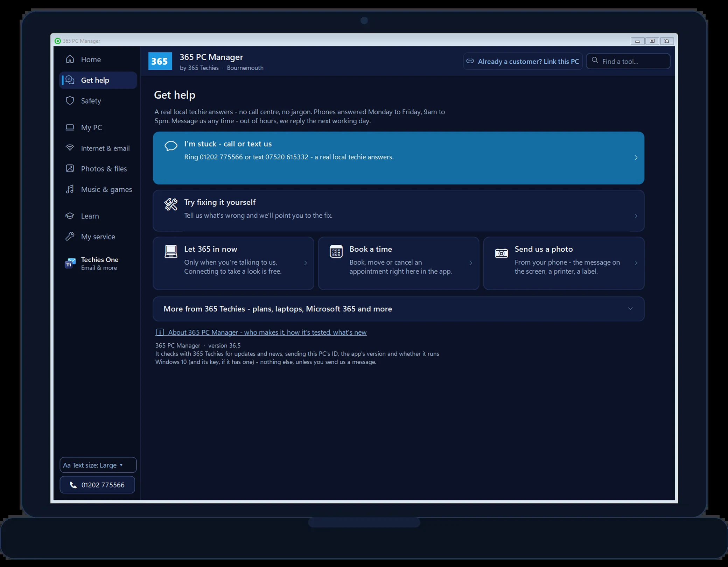Image resolution: width=728 pixels, height=567 pixels.
Task: Click the 365 logo tile in header
Action: pos(160,61)
